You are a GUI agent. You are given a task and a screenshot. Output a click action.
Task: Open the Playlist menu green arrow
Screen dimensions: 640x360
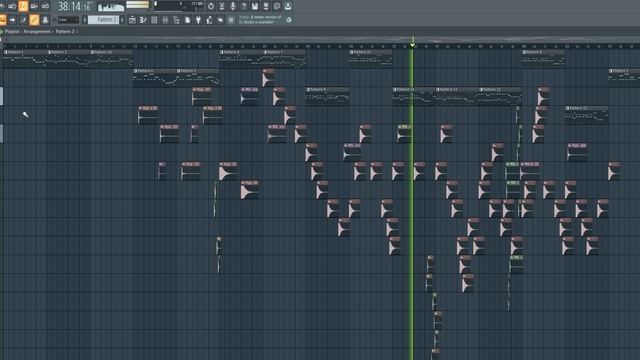pyautogui.click(x=2, y=31)
